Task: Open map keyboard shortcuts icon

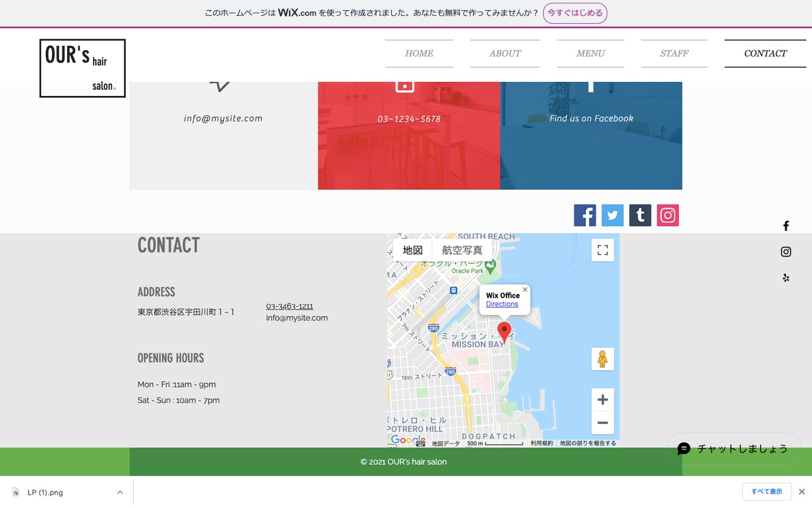Action: (x=421, y=443)
